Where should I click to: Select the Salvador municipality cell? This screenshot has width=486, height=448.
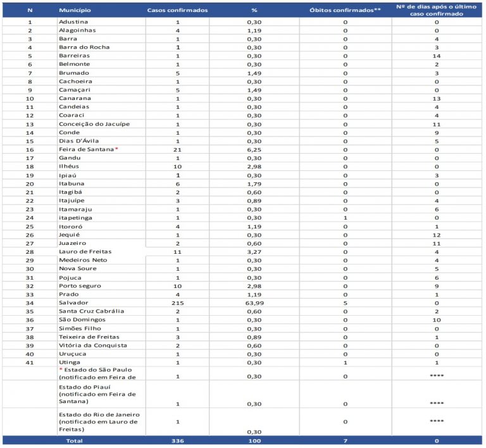pyautogui.click(x=72, y=303)
